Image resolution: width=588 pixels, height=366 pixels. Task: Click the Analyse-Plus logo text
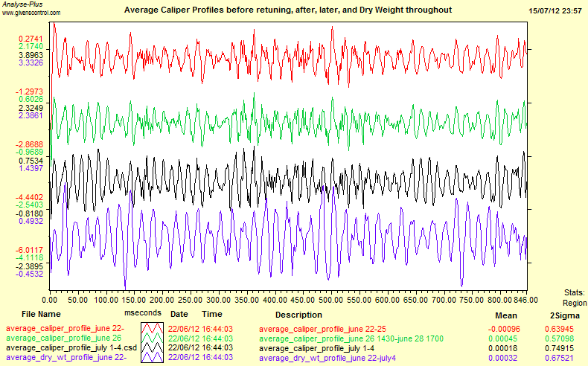22,4
